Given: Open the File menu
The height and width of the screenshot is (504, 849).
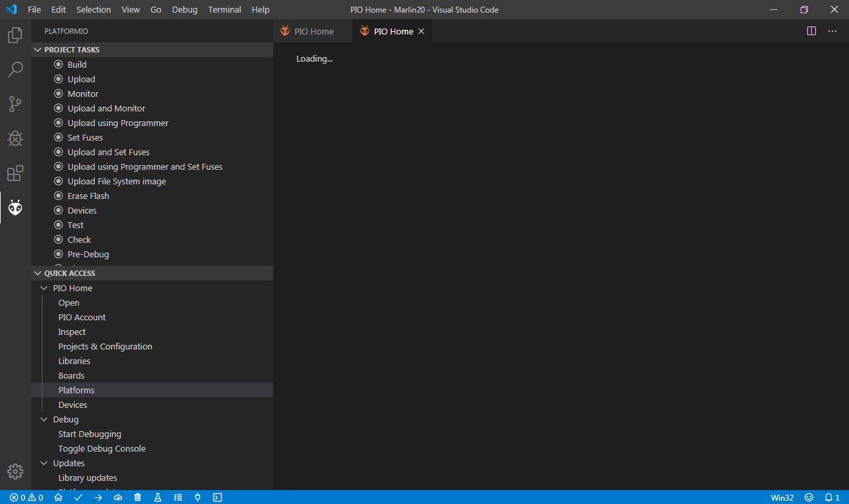Looking at the screenshot, I should [x=34, y=10].
